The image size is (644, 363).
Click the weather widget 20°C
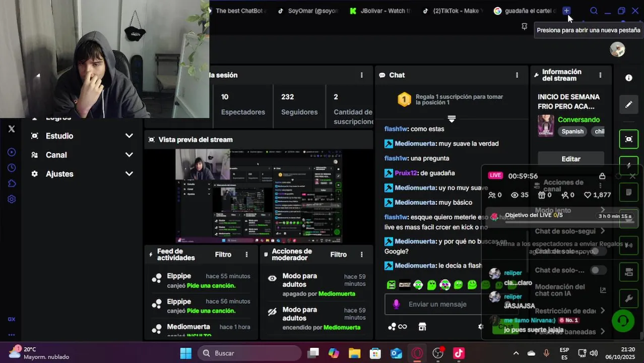(39, 353)
